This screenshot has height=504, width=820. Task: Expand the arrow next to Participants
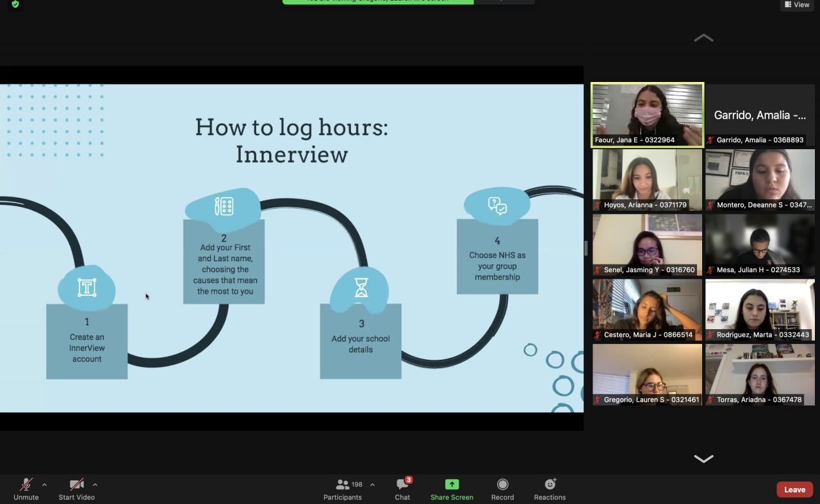[372, 485]
